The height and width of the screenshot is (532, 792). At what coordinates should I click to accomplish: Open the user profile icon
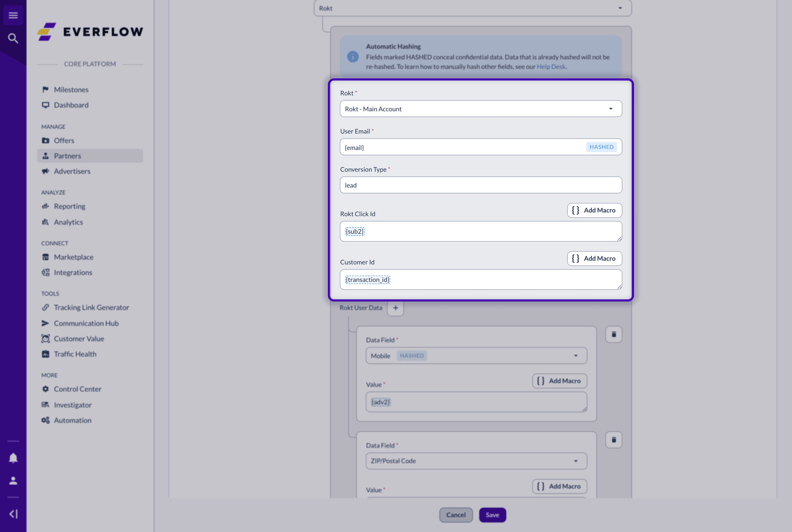13,481
